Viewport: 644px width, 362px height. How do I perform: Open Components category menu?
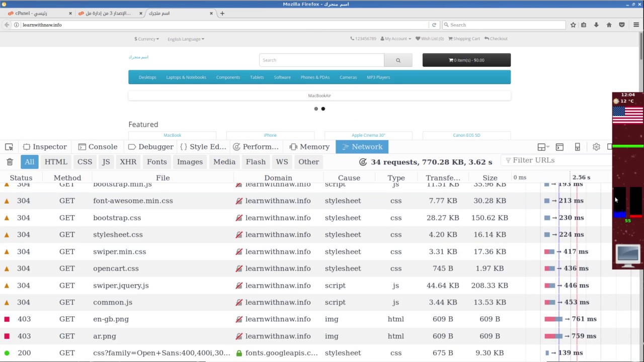point(228,77)
